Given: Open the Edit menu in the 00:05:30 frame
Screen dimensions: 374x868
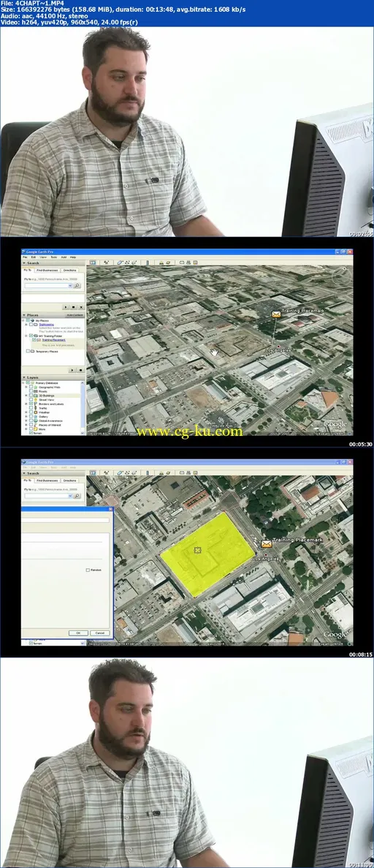Looking at the screenshot, I should 33,257.
